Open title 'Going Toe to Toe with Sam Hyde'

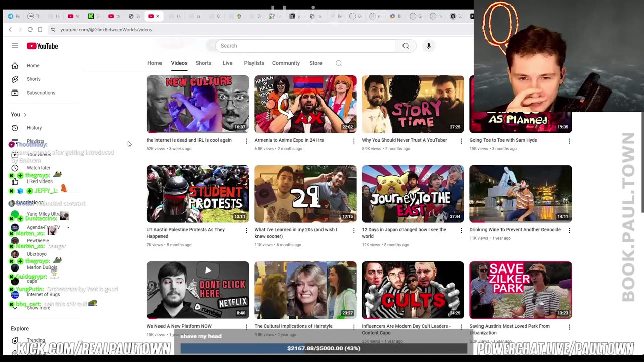coord(503,140)
